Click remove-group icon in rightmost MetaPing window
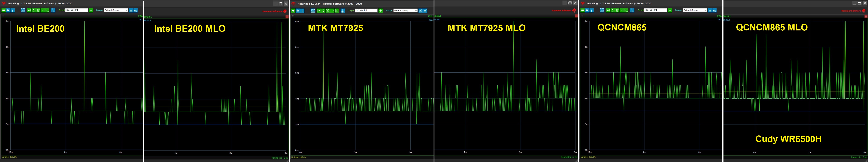Image resolution: width=868 pixels, height=162 pixels. (x=715, y=10)
